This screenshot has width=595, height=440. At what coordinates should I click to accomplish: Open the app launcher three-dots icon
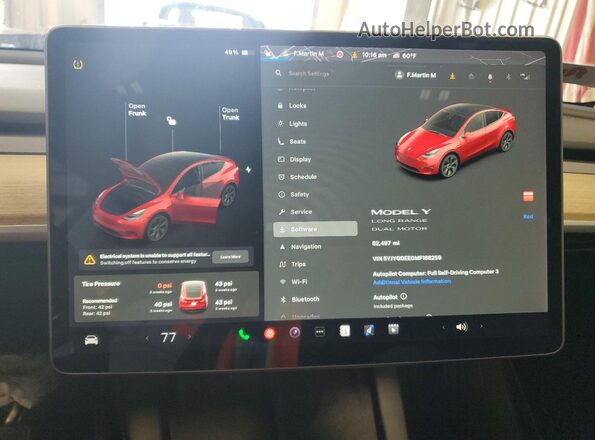click(x=320, y=332)
